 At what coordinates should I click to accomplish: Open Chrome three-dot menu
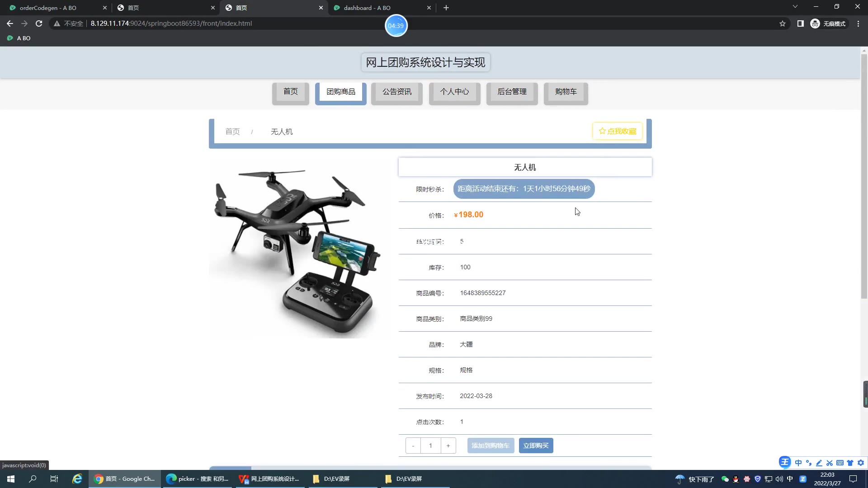pyautogui.click(x=858, y=23)
